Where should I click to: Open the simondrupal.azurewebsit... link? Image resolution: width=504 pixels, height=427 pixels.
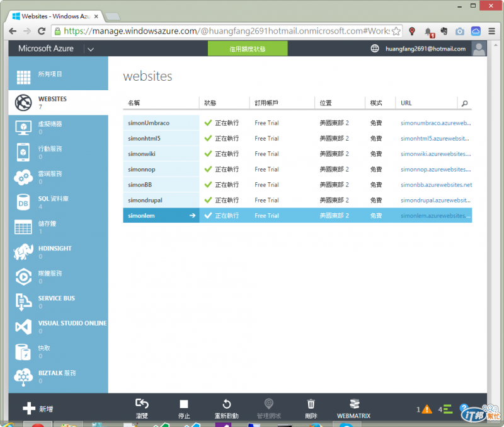click(435, 200)
